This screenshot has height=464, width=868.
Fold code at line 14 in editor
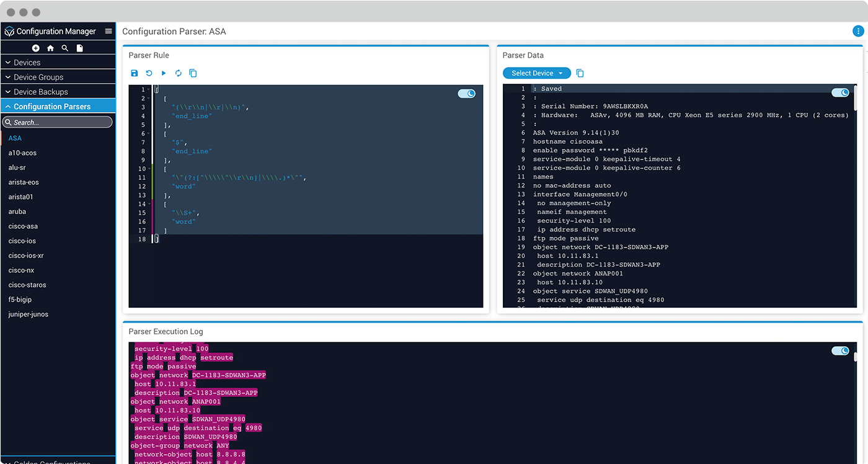pyautogui.click(x=149, y=204)
